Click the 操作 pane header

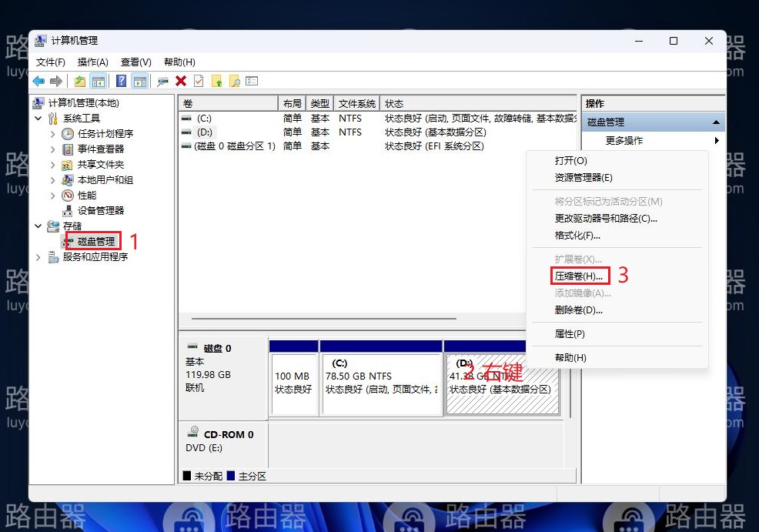tap(653, 104)
